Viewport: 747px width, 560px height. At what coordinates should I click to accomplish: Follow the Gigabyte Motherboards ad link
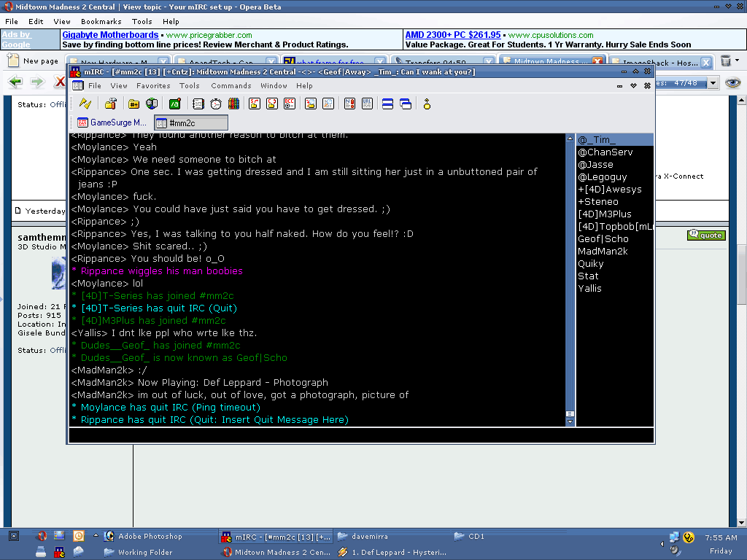pyautogui.click(x=110, y=35)
